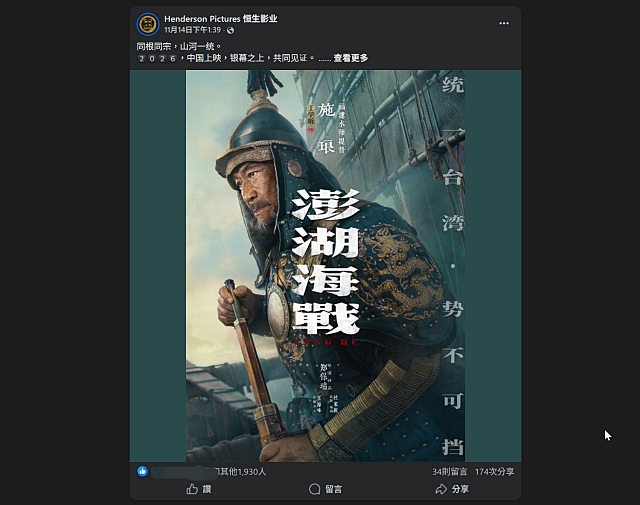Screen dimensions: 640x505
Task: Click the speech bubble comment icon
Action: [314, 489]
